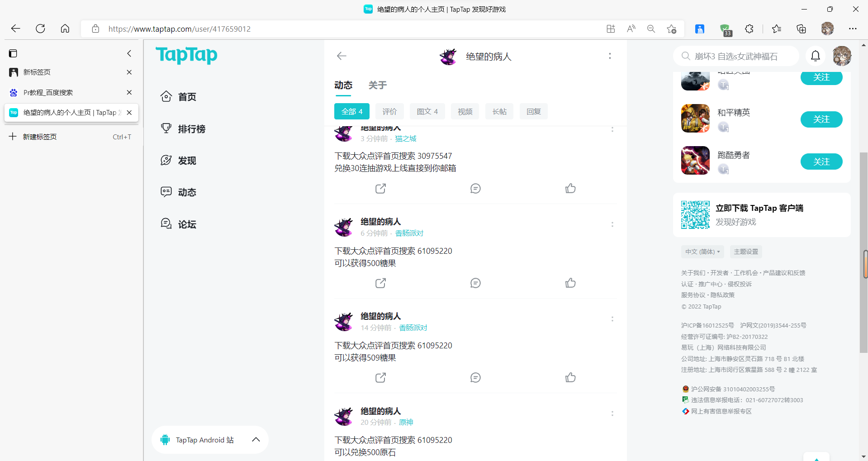Open more options on the 6 minutes ago post
868x461 pixels.
612,224
